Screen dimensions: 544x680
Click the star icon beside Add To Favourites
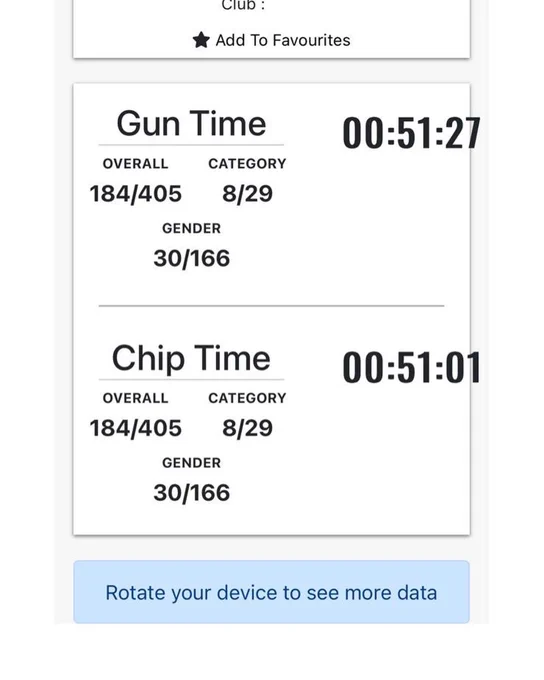point(201,40)
